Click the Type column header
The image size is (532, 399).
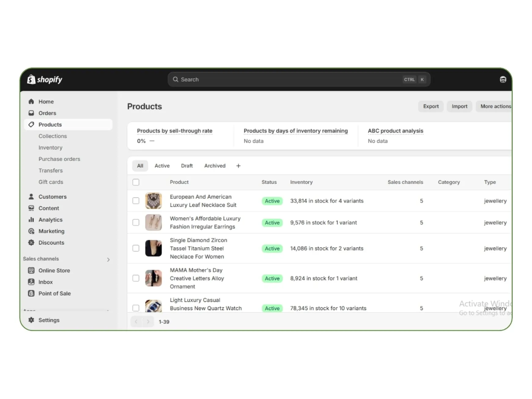pyautogui.click(x=490, y=182)
